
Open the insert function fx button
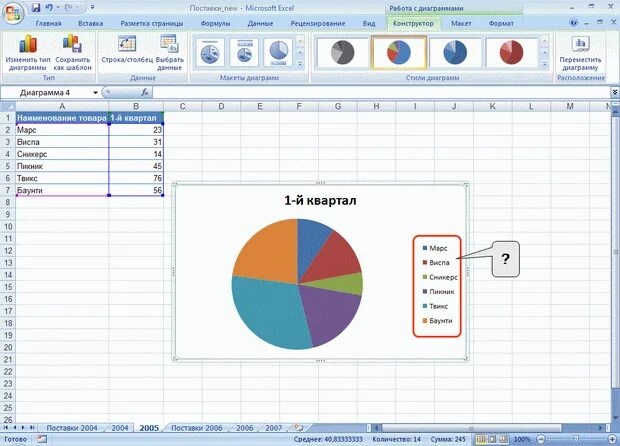[x=145, y=93]
